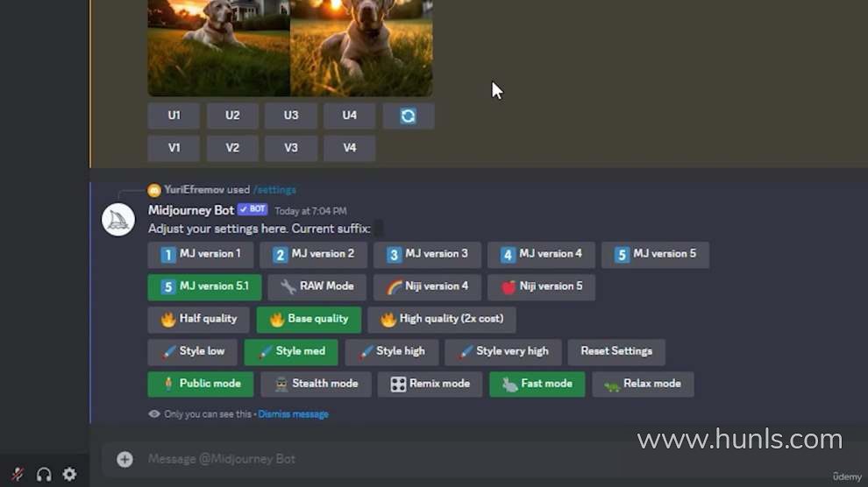Enable Remix mode
Screen dimensions: 868x487
click(x=430, y=385)
